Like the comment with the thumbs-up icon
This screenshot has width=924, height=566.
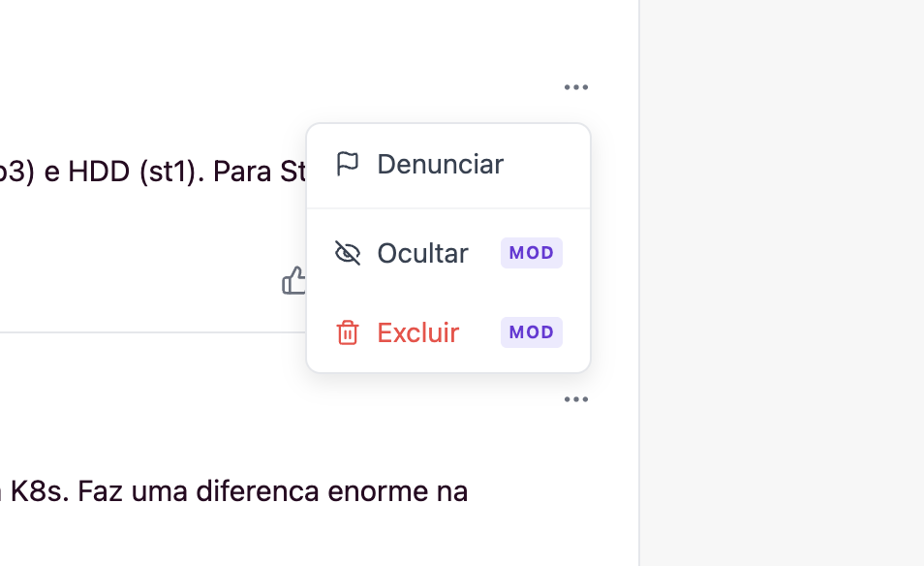293,281
